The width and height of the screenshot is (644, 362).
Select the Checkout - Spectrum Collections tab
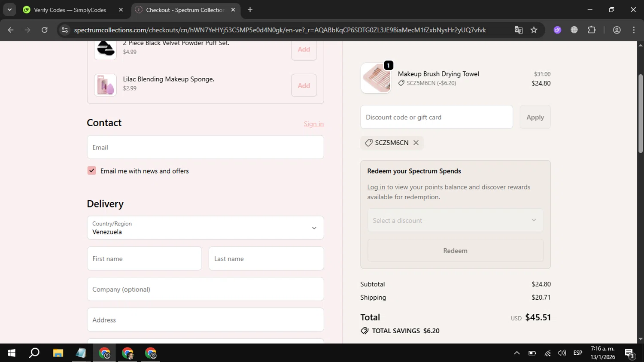[x=185, y=10]
